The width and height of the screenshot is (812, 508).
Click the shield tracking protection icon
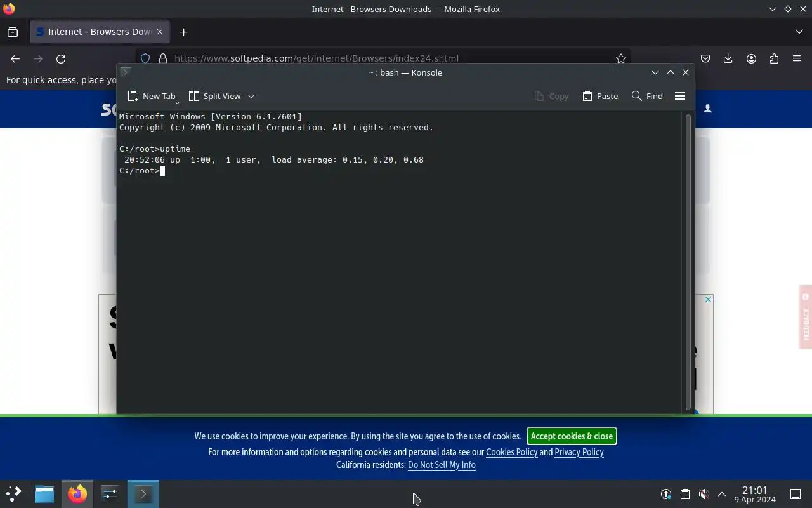[x=145, y=58]
